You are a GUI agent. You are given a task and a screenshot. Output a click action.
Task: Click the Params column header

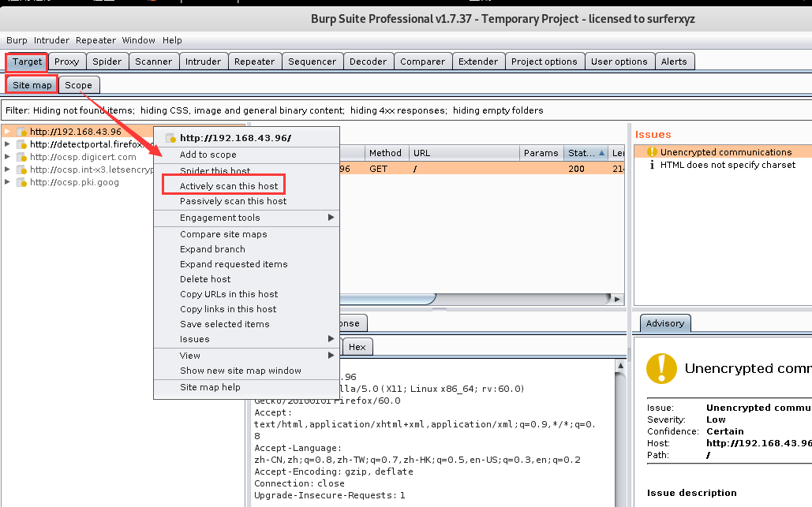[x=541, y=153]
